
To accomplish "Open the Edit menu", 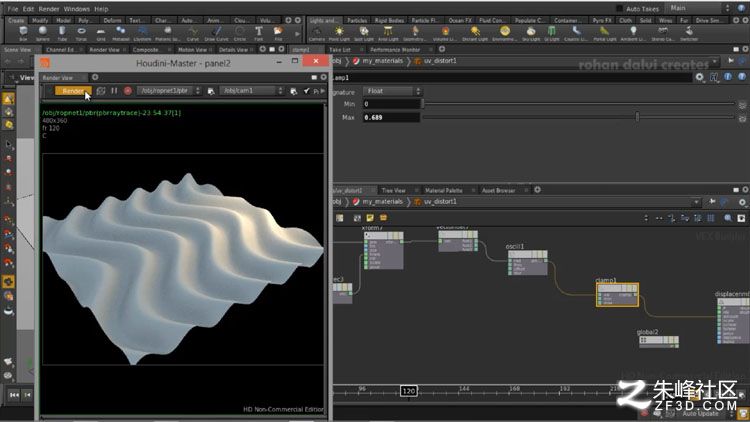I will coord(28,9).
